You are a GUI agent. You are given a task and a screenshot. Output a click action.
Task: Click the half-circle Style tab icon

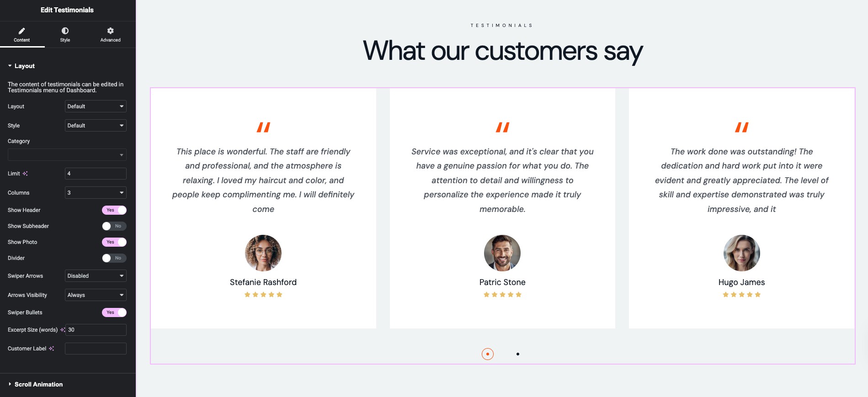click(65, 31)
